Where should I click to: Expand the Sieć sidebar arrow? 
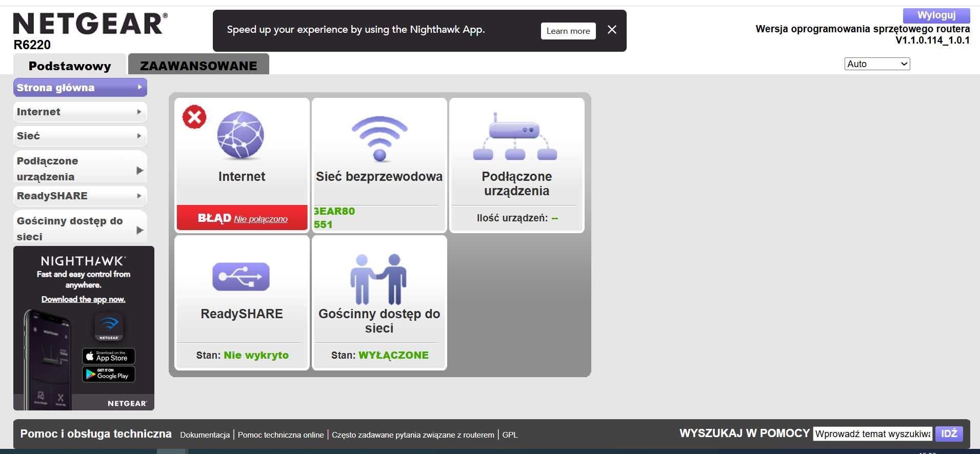[x=139, y=136]
